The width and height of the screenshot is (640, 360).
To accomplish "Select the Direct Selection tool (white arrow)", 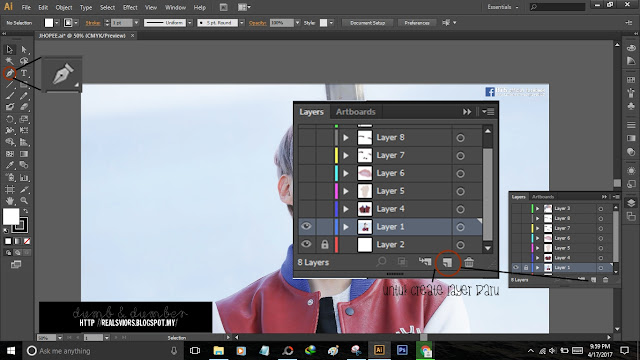I will tap(24, 50).
